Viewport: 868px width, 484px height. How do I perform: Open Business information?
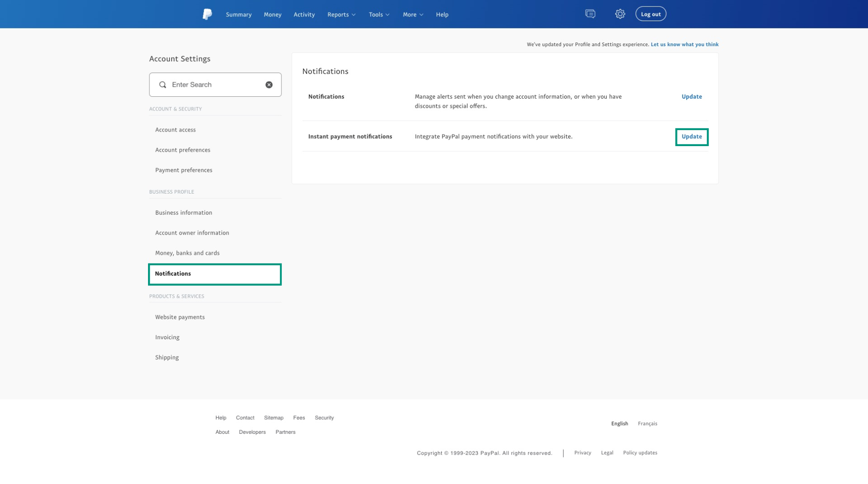[184, 212]
